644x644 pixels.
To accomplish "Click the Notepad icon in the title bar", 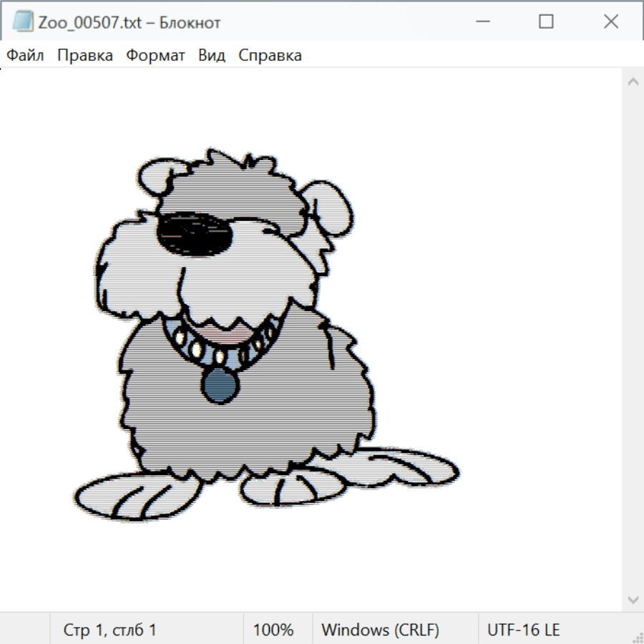I will tap(22, 22).
